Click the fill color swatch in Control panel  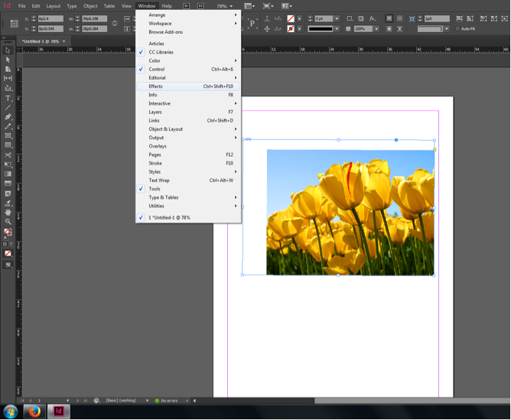coord(291,18)
